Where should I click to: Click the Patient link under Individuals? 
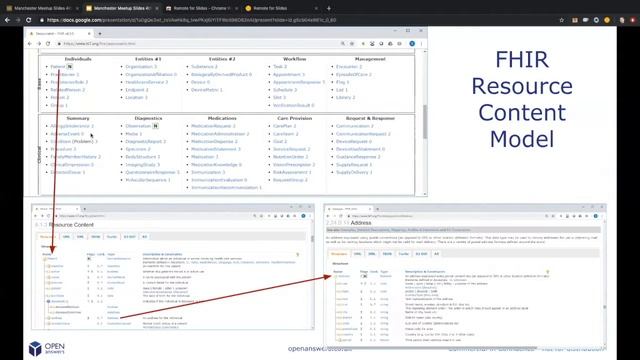pos(58,67)
